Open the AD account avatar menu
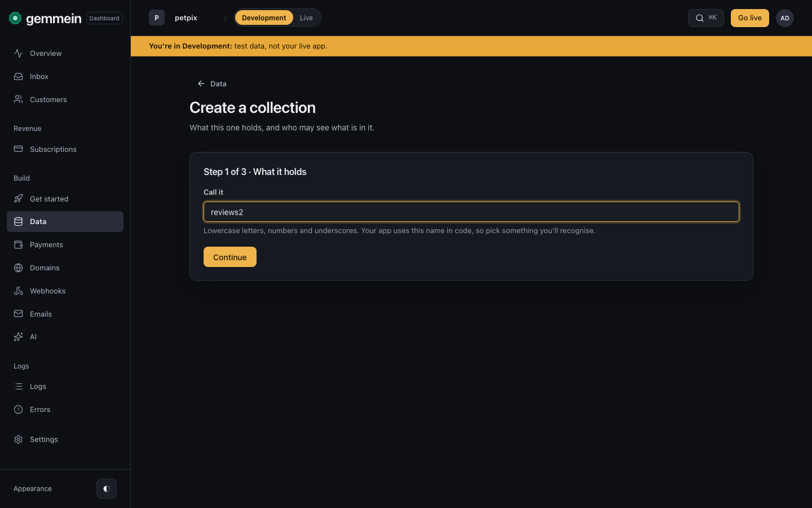This screenshot has width=812, height=508. tap(785, 18)
